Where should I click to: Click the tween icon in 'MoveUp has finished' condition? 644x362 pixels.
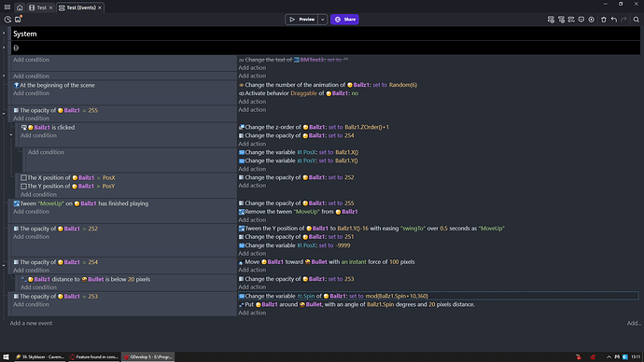[17, 203]
